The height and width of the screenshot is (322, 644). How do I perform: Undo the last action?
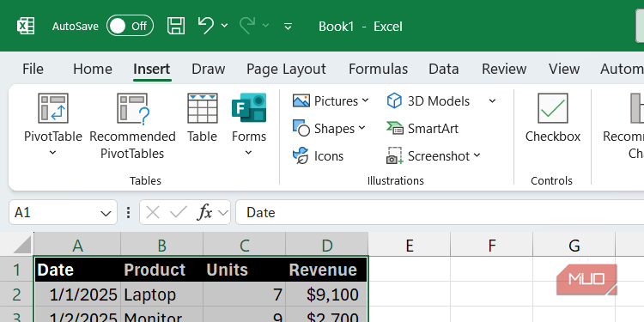(x=205, y=26)
